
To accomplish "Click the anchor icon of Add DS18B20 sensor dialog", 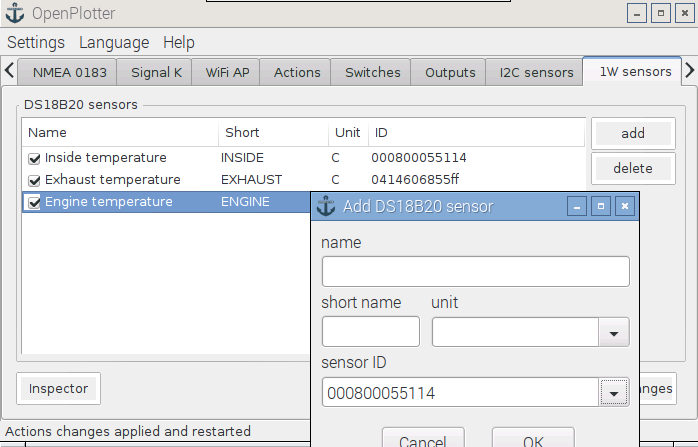I will [326, 207].
